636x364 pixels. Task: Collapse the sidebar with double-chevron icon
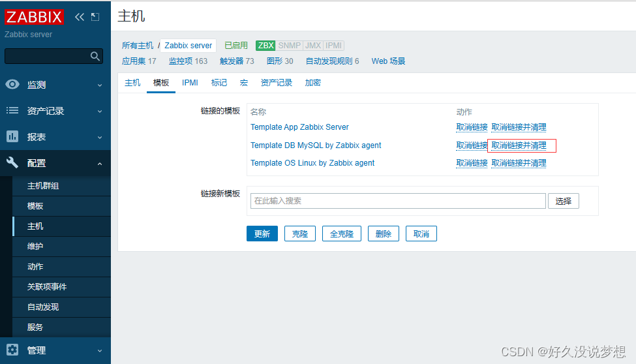[80, 17]
